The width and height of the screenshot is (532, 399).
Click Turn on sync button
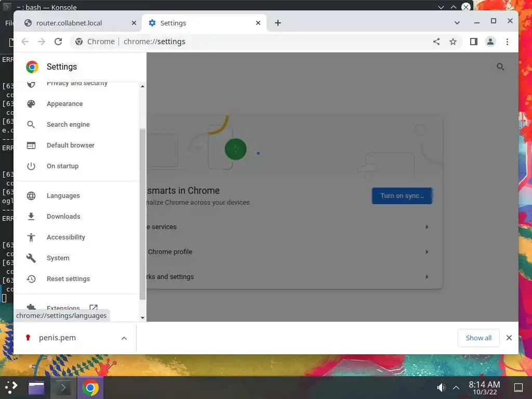402,196
